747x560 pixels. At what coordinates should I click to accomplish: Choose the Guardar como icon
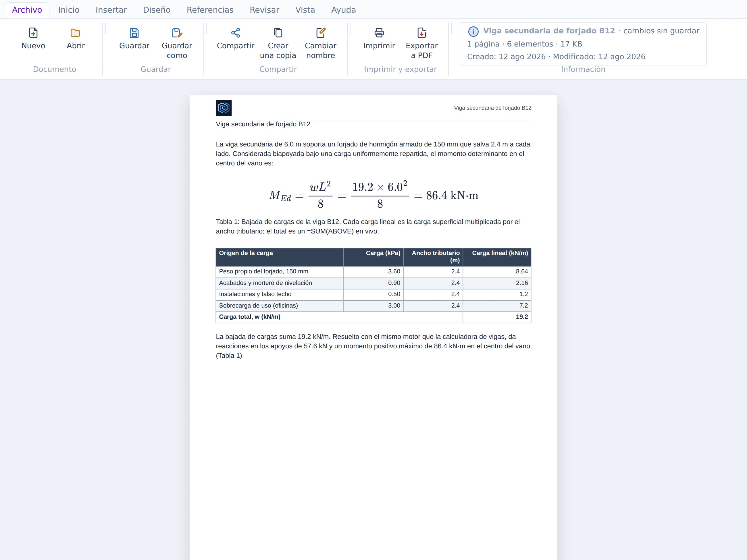[177, 33]
